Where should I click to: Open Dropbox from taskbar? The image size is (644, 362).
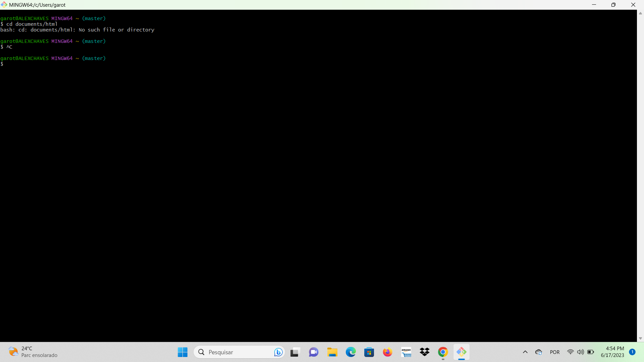point(425,352)
